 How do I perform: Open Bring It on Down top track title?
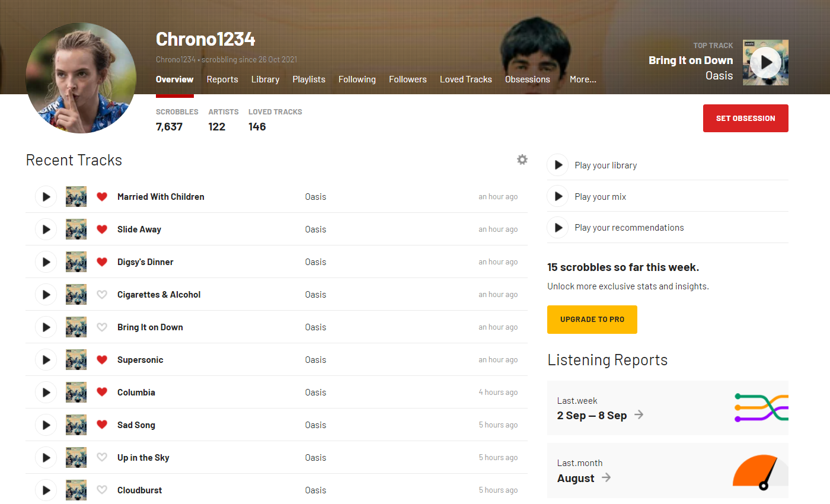(691, 60)
